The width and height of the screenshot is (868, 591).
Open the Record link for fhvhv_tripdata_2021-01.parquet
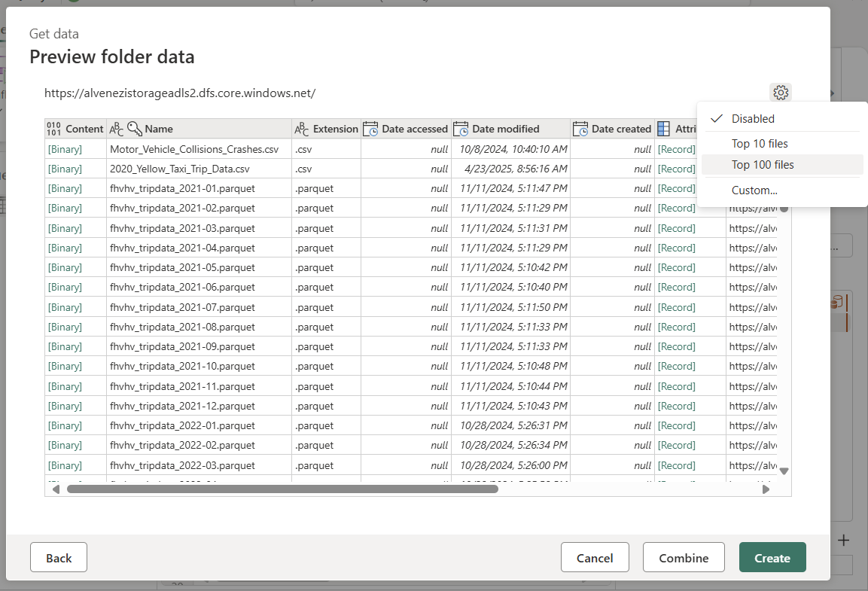pos(676,188)
